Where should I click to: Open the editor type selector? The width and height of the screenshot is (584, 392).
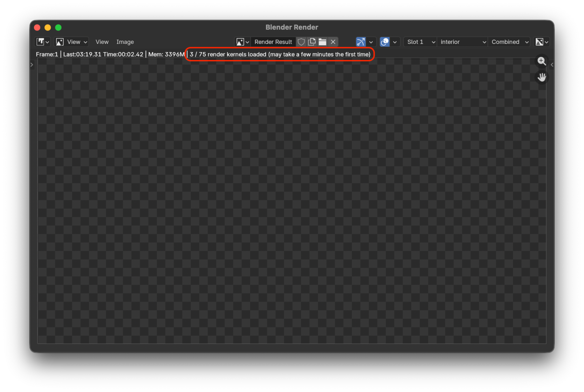42,42
